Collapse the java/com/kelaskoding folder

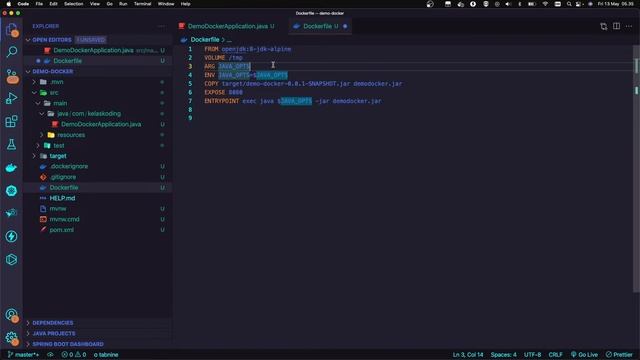tap(42, 113)
